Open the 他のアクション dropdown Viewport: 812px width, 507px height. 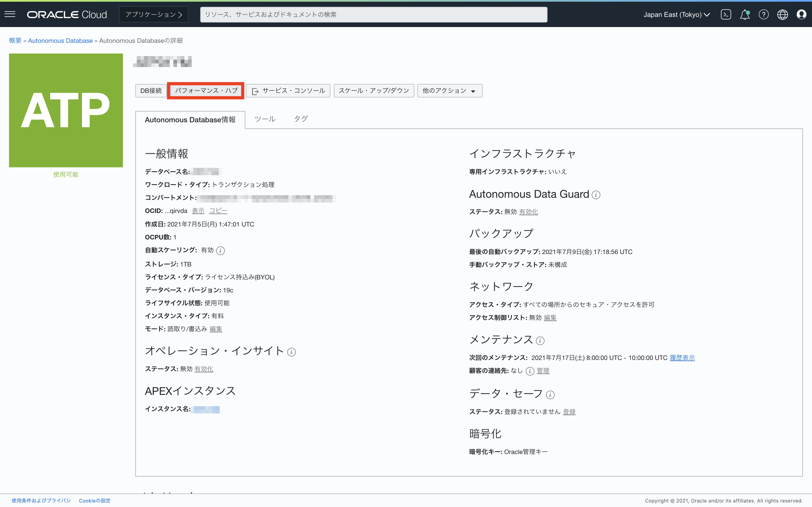click(x=449, y=90)
